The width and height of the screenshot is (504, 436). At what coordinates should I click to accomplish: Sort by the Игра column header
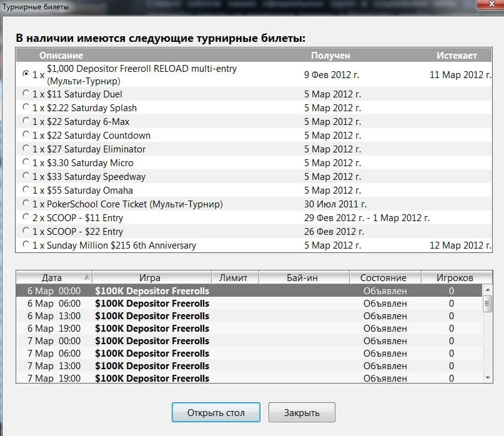tap(152, 277)
